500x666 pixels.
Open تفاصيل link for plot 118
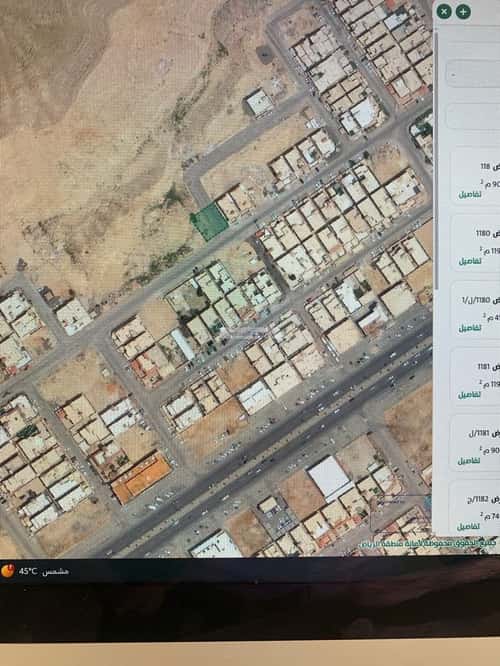(469, 195)
